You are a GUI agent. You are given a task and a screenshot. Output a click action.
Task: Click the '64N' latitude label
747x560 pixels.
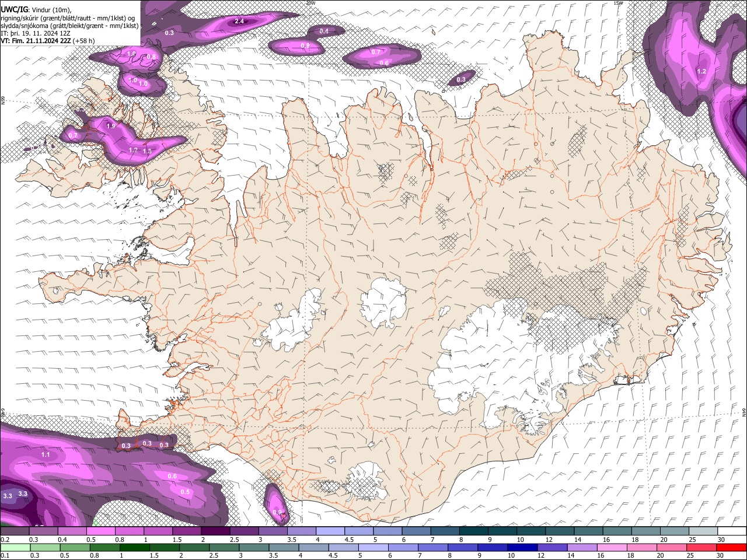(x=744, y=412)
